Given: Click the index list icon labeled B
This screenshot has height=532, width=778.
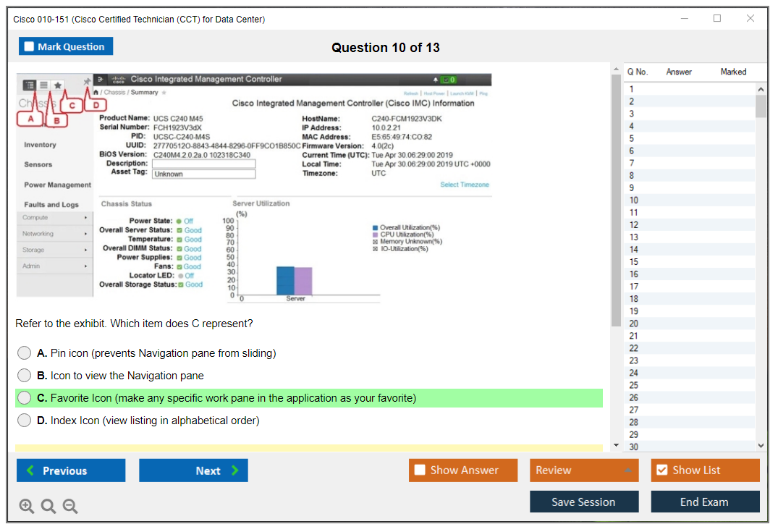Looking at the screenshot, I should pyautogui.click(x=43, y=85).
